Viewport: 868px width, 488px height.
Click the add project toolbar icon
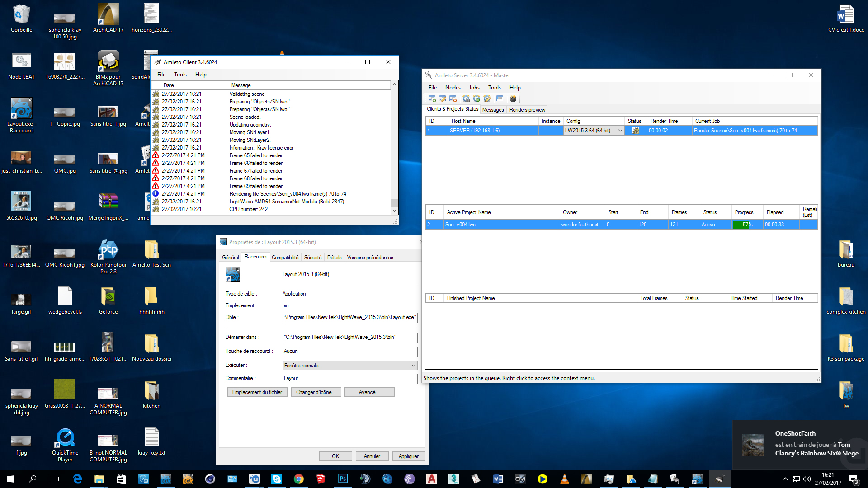point(432,99)
